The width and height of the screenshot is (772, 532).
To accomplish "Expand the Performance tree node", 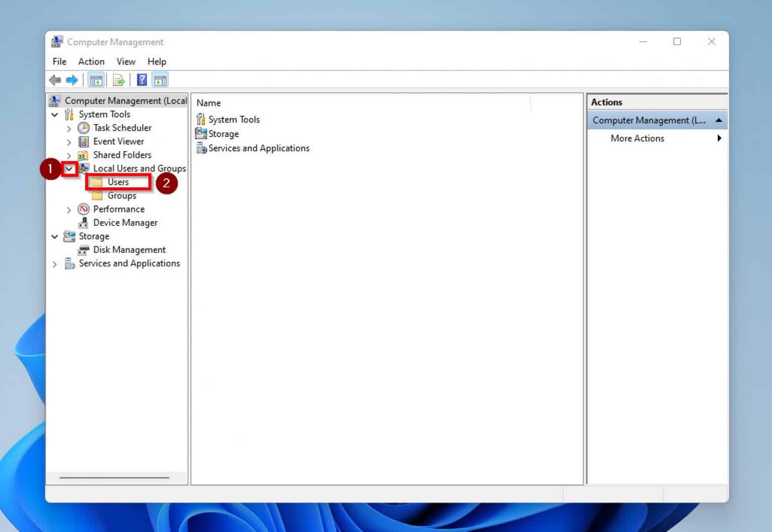I will pos(69,209).
